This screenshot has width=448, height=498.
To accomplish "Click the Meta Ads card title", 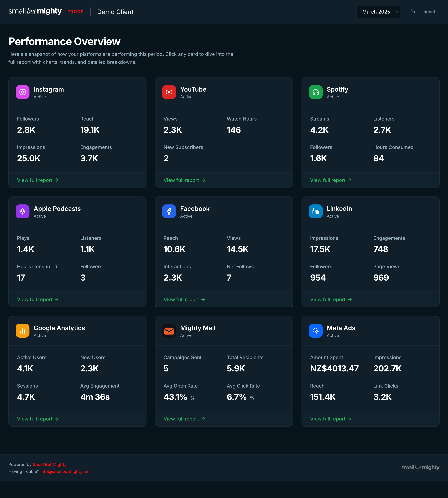I will tap(341, 328).
